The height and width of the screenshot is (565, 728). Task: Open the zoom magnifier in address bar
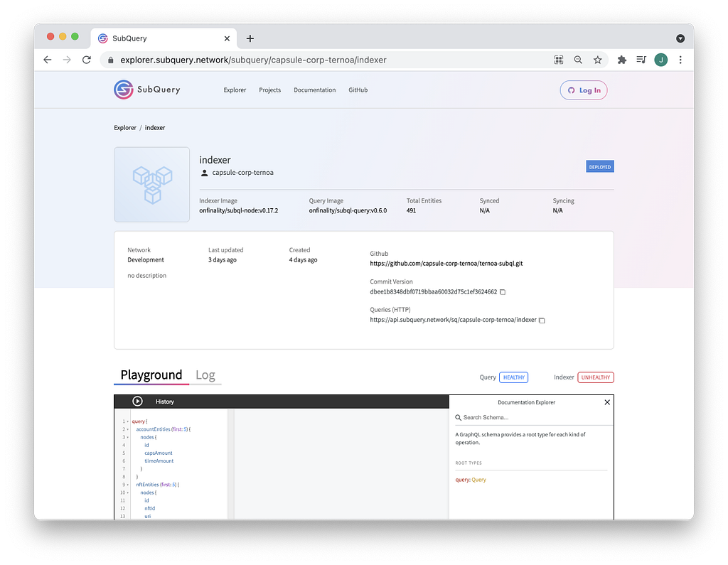[578, 60]
